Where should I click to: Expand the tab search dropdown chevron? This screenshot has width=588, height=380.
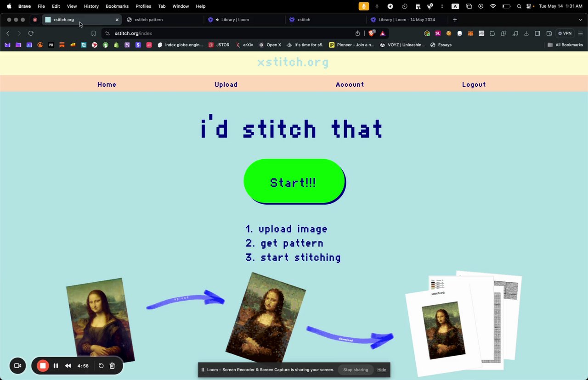pos(581,20)
